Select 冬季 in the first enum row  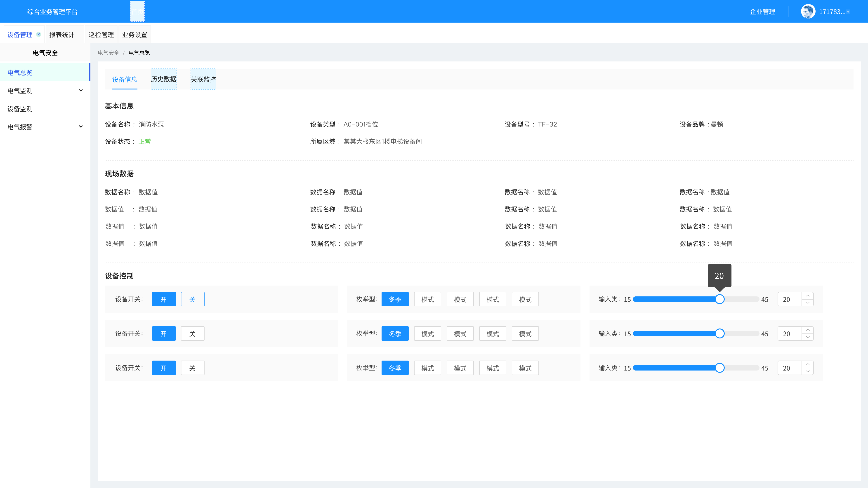click(395, 299)
